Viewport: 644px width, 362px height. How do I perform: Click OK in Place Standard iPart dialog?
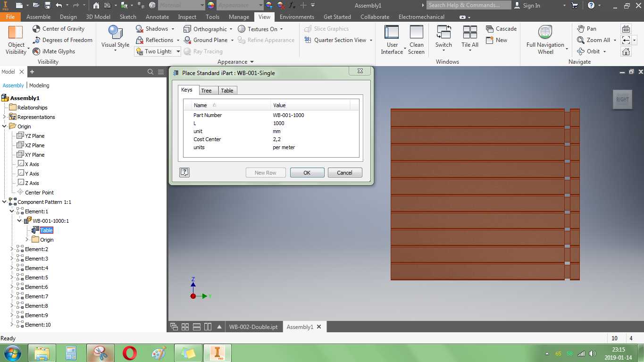(x=307, y=173)
